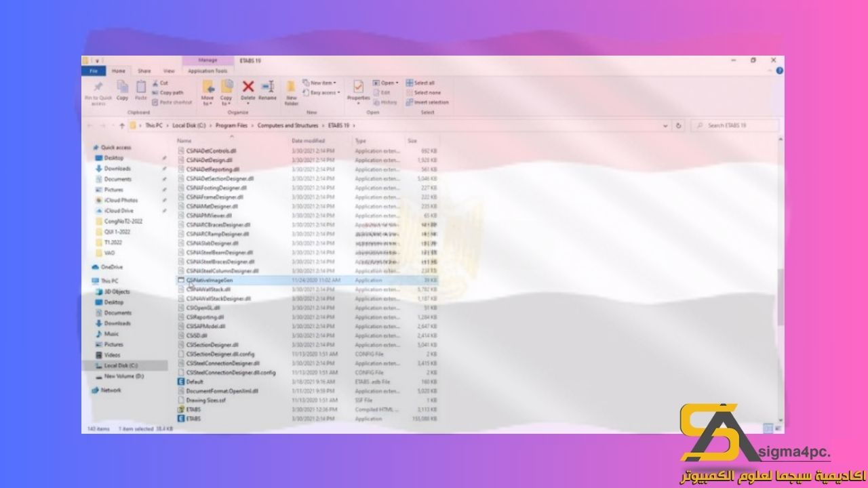Open the Application Tools tab
Viewport: 868px width, 488px height.
pos(208,70)
